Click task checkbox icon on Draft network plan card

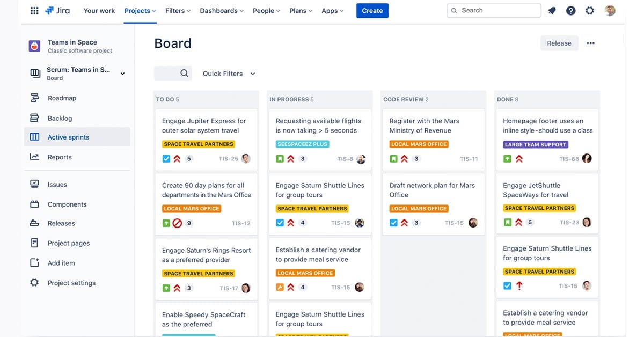tap(393, 223)
